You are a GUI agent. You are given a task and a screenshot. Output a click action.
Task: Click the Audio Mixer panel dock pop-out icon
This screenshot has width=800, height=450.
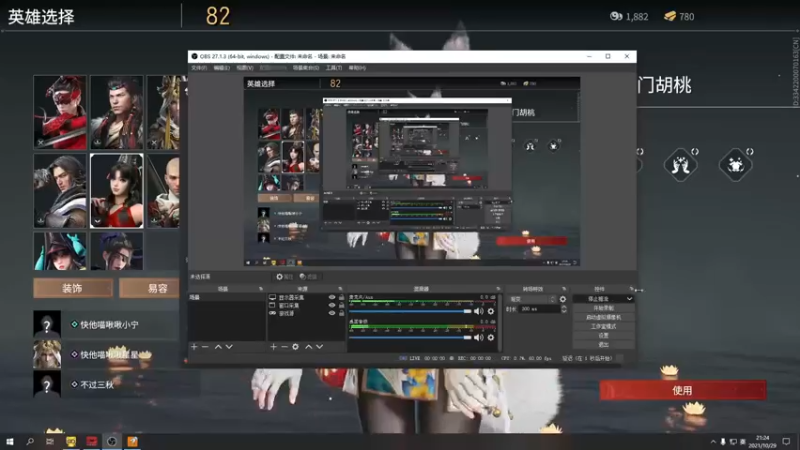(498, 289)
